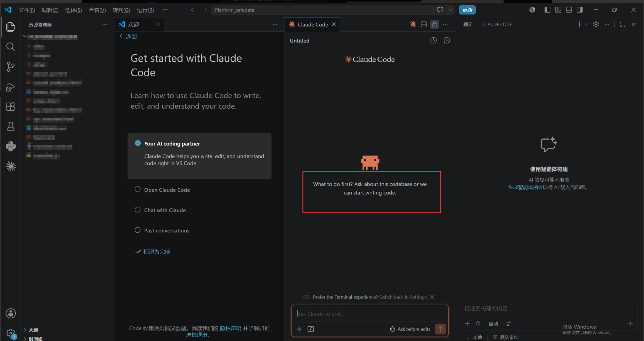This screenshot has height=341, width=644.
Task: Go forward with the right navigation arrow
Action: pos(204,10)
